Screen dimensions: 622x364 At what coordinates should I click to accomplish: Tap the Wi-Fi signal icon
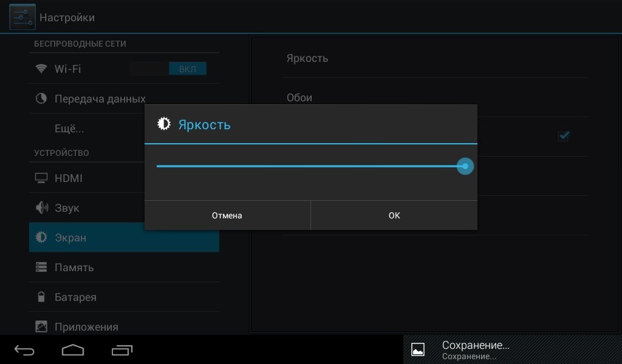tap(41, 69)
